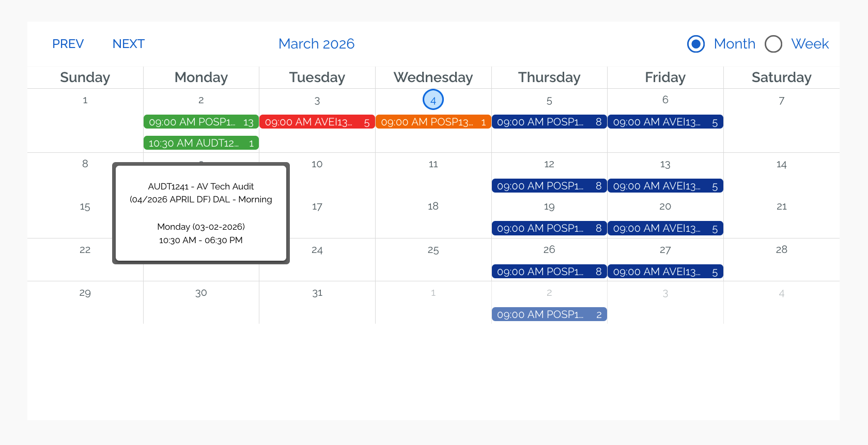Click NEXT to view April 2026
The width and height of the screenshot is (868, 445).
point(128,44)
